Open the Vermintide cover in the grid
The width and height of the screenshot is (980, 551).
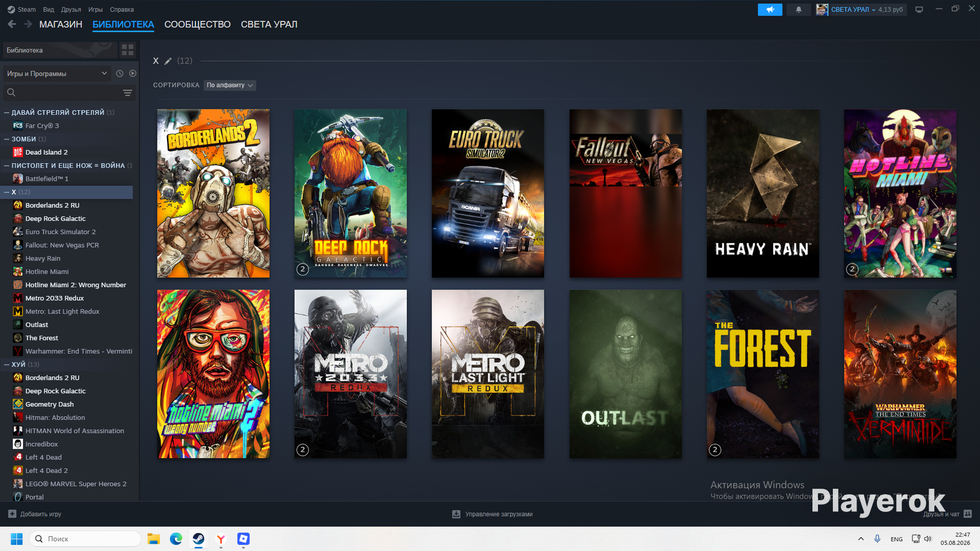(x=900, y=374)
